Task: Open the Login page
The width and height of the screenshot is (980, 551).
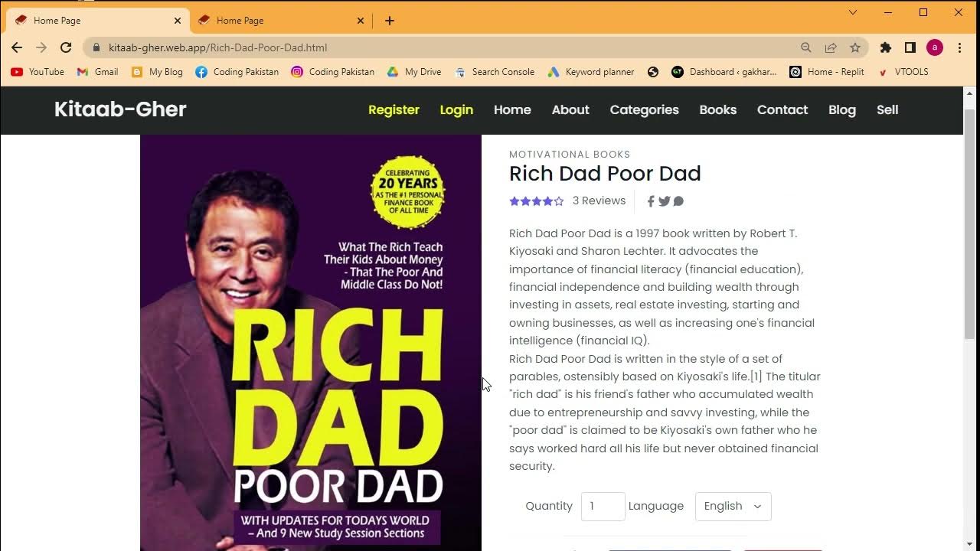Action: (x=456, y=110)
